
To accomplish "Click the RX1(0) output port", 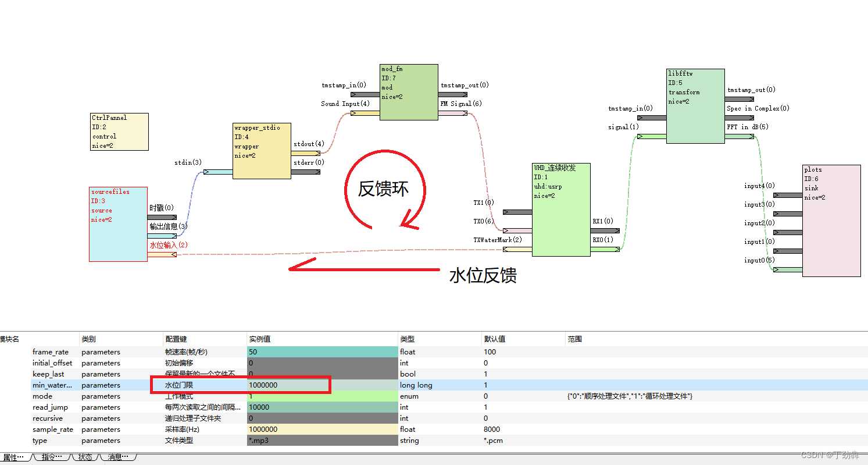I will tap(605, 230).
